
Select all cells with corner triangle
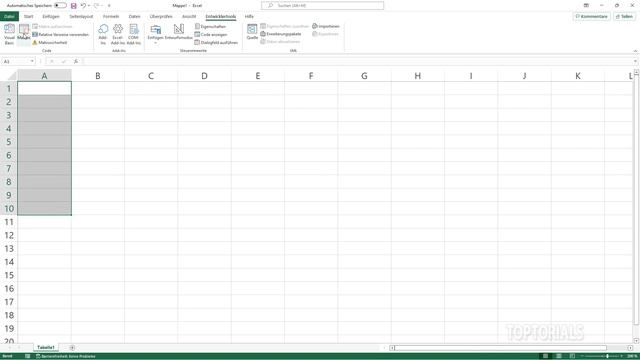tap(11, 76)
